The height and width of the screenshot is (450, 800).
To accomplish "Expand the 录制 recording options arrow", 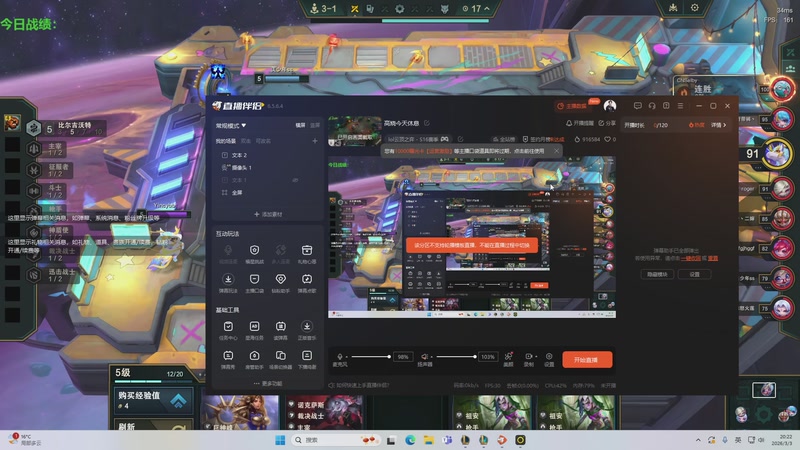I will (x=536, y=357).
